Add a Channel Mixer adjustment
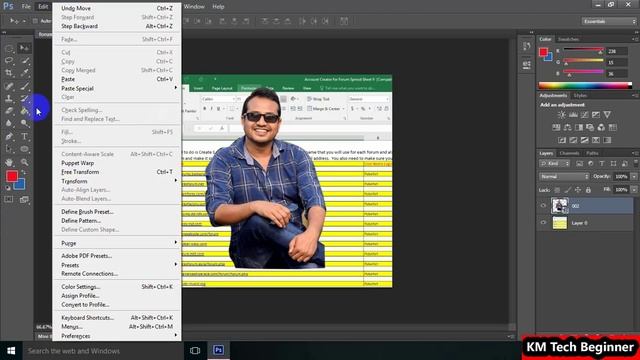The width and height of the screenshot is (640, 360). coord(601,127)
